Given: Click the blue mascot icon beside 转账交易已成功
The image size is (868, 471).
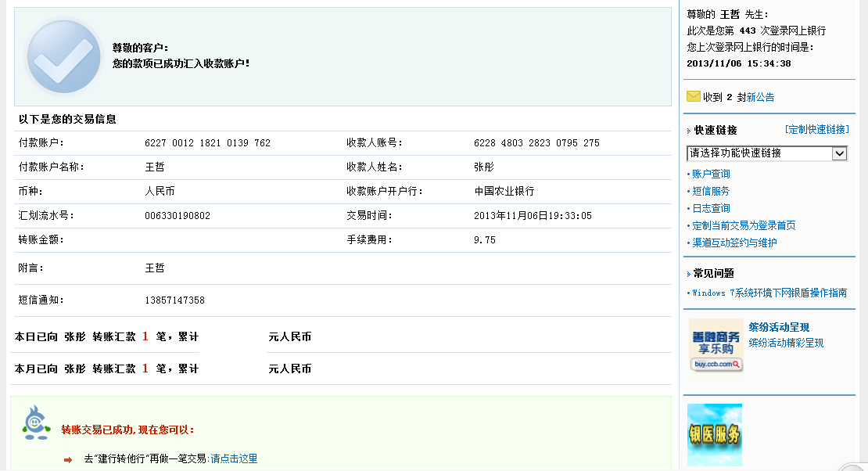Looking at the screenshot, I should [x=34, y=422].
